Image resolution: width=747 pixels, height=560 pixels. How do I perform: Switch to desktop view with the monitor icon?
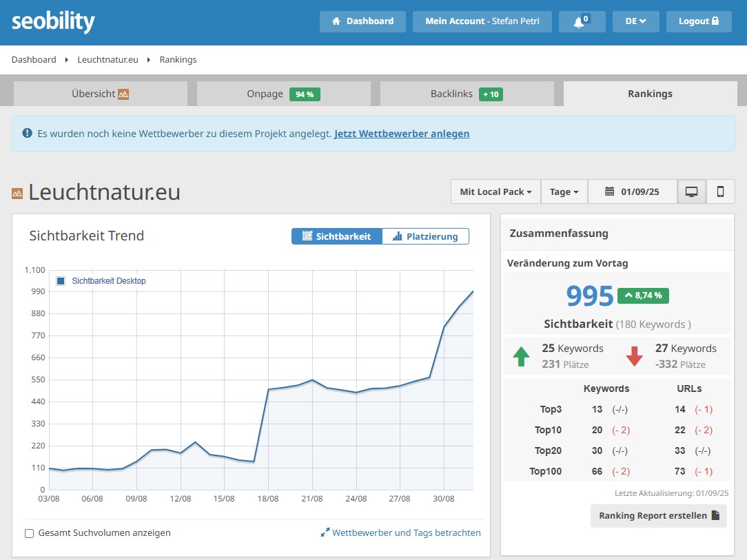[691, 191]
